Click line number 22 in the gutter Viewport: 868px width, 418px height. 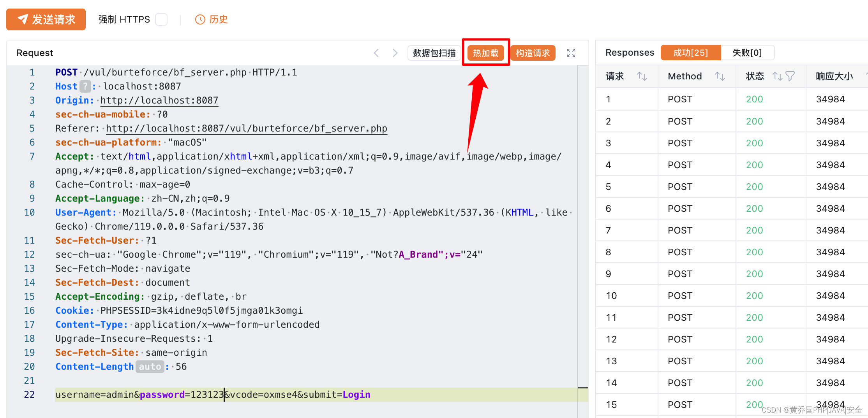(29, 395)
